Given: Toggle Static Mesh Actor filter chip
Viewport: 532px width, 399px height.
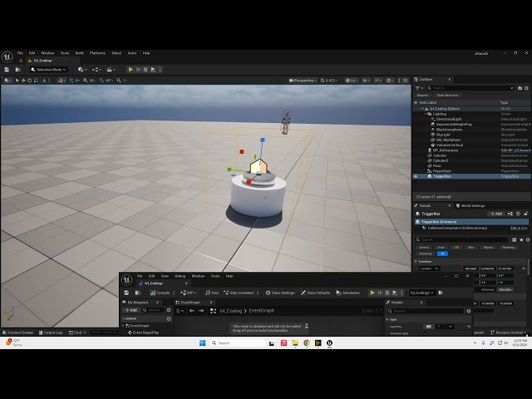Looking at the screenshot, I should click(x=447, y=96).
